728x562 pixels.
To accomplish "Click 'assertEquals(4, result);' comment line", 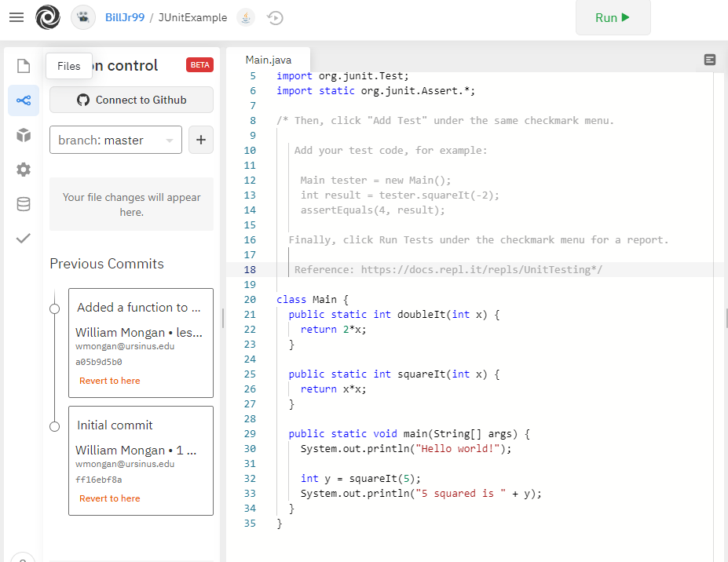I will tap(373, 210).
